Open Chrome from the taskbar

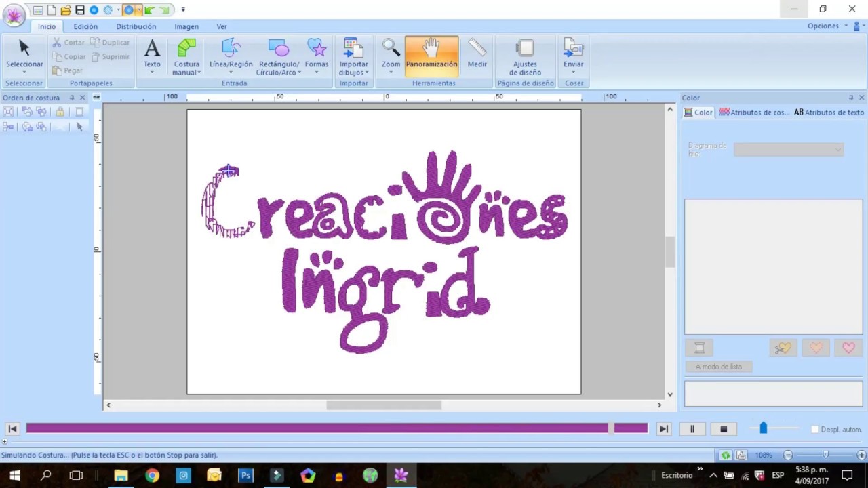pos(152,476)
